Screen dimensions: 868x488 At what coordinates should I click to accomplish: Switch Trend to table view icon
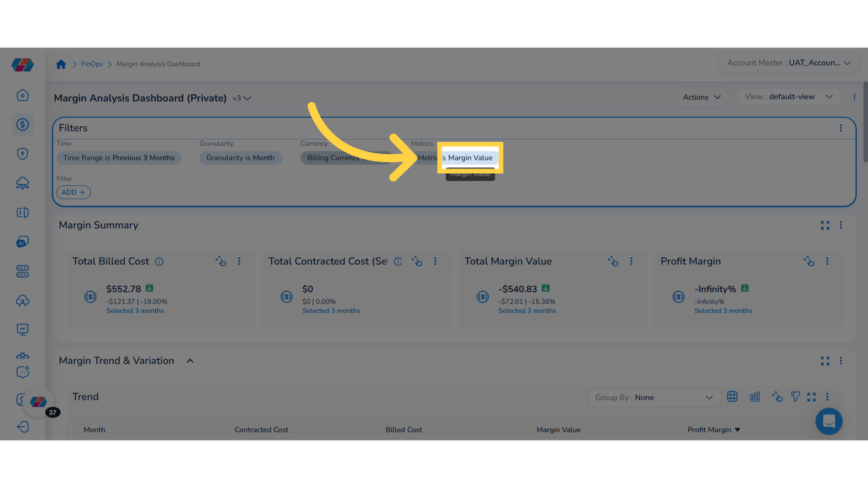pos(732,397)
